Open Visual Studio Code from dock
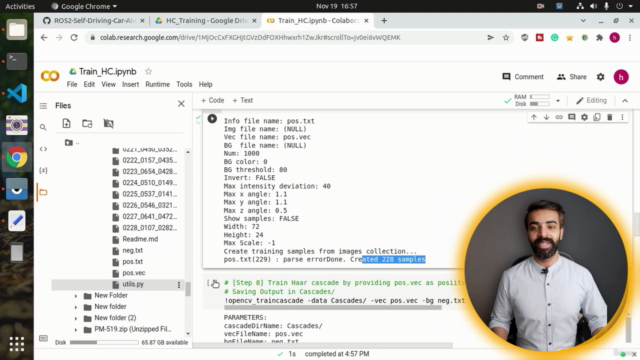640x360 pixels. tap(17, 93)
